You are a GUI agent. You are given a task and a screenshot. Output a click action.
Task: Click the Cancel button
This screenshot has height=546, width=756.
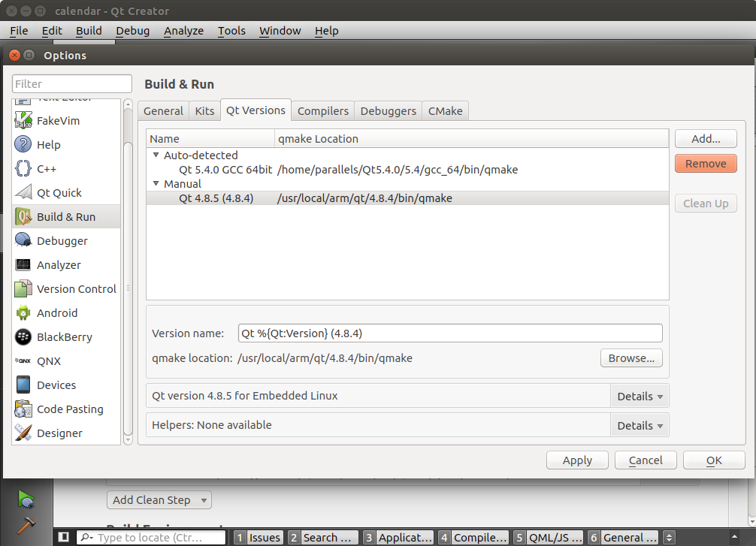646,460
